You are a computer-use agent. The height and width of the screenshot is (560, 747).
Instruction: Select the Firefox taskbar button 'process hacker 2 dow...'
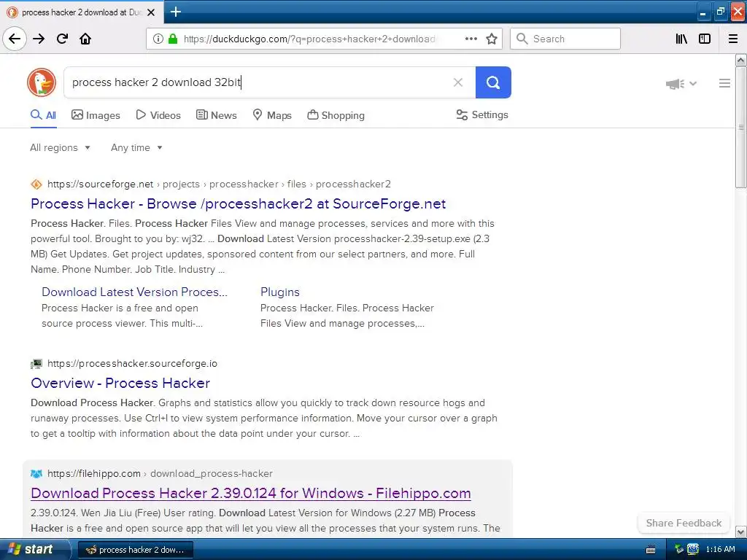(135, 550)
